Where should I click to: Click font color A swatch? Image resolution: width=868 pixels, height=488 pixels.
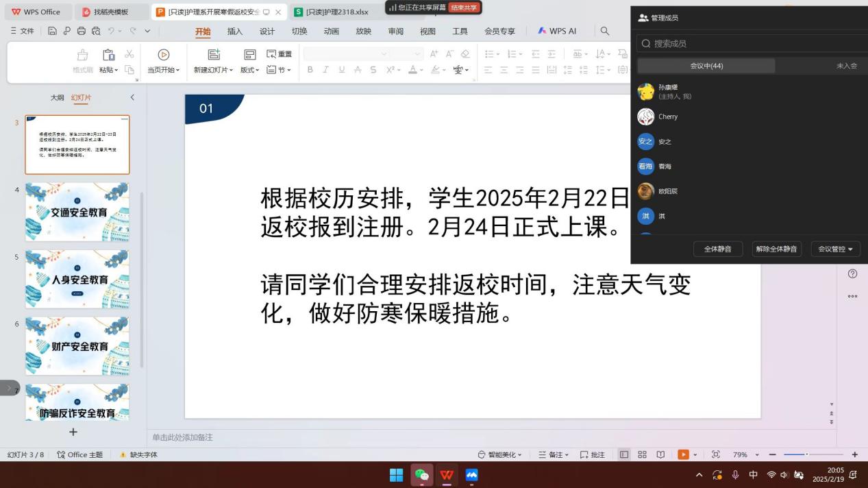point(412,70)
